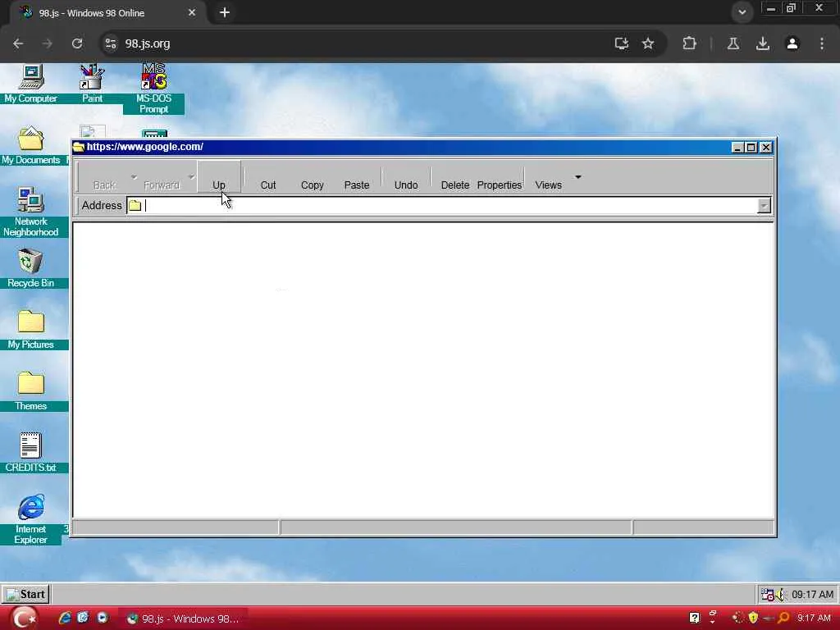Click the Delete toolbar button
This screenshot has width=840, height=630.
[454, 177]
